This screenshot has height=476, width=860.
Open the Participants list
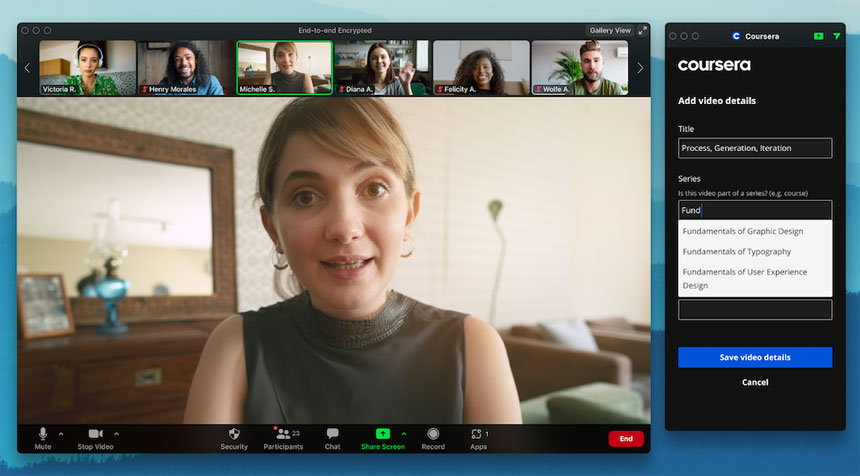click(x=282, y=434)
